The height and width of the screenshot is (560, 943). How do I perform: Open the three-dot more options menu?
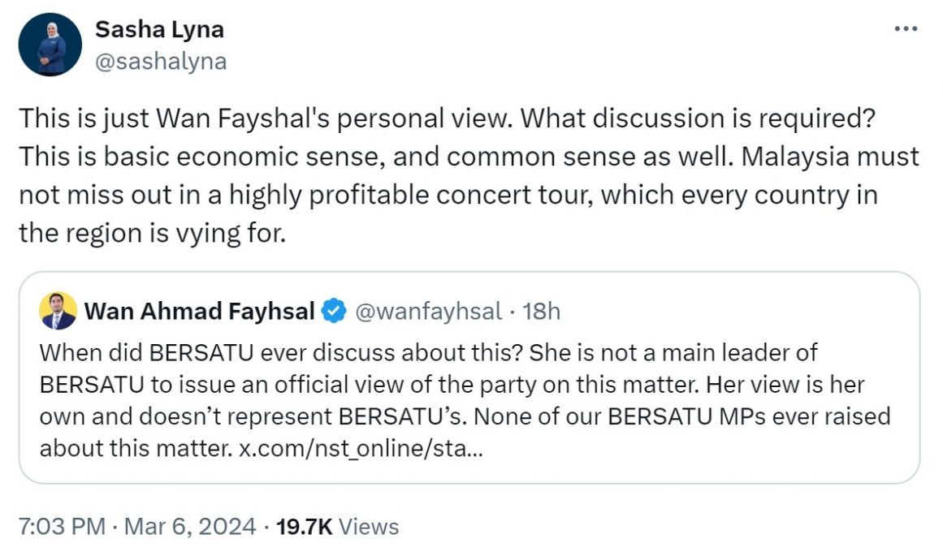905,29
